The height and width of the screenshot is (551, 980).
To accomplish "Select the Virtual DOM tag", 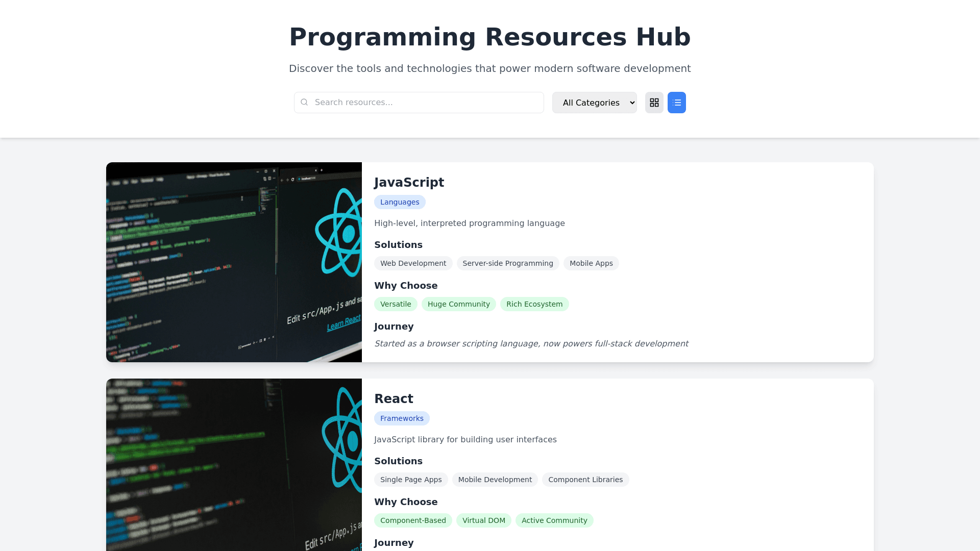I will [x=483, y=520].
